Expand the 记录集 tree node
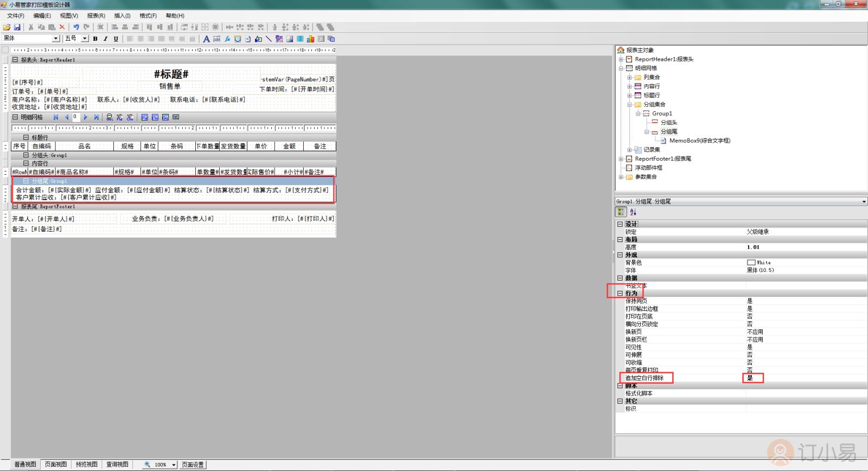Image resolution: width=868 pixels, height=471 pixels. pos(629,149)
